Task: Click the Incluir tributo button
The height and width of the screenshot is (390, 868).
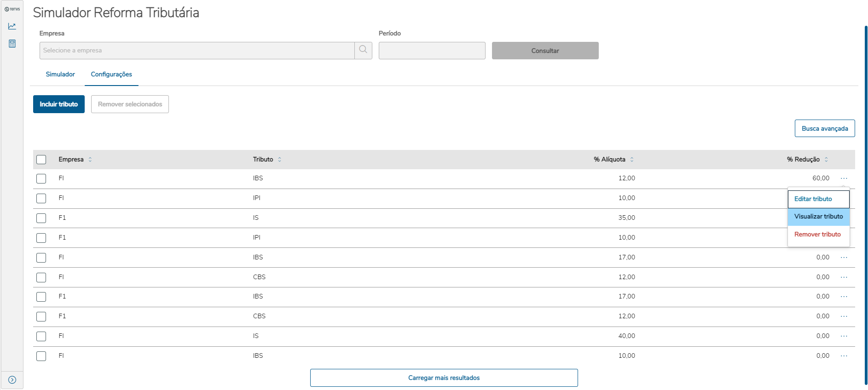Action: (x=59, y=104)
